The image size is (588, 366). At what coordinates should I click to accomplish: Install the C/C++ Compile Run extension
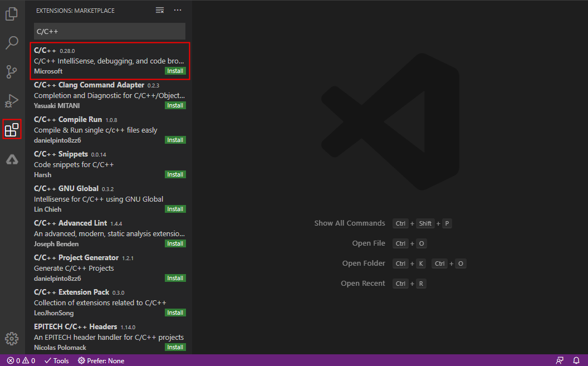click(x=175, y=140)
